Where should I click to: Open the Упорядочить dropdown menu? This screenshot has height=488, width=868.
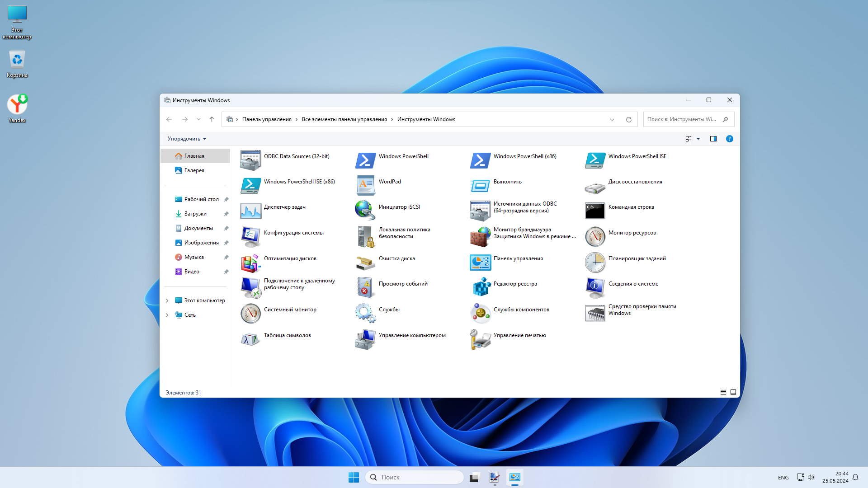tap(187, 139)
